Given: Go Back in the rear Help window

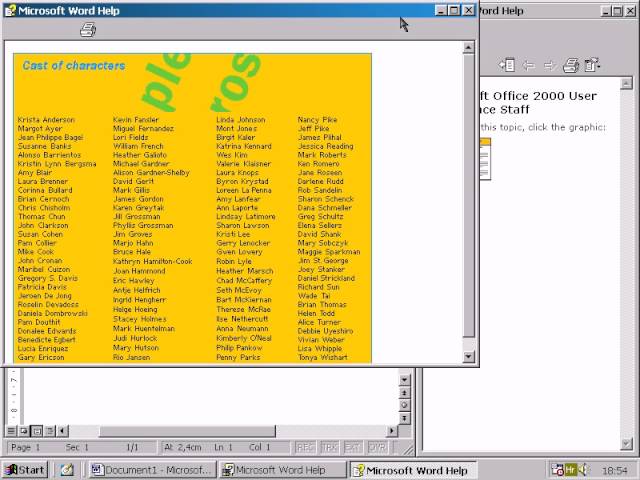Looking at the screenshot, I should click(x=529, y=65).
